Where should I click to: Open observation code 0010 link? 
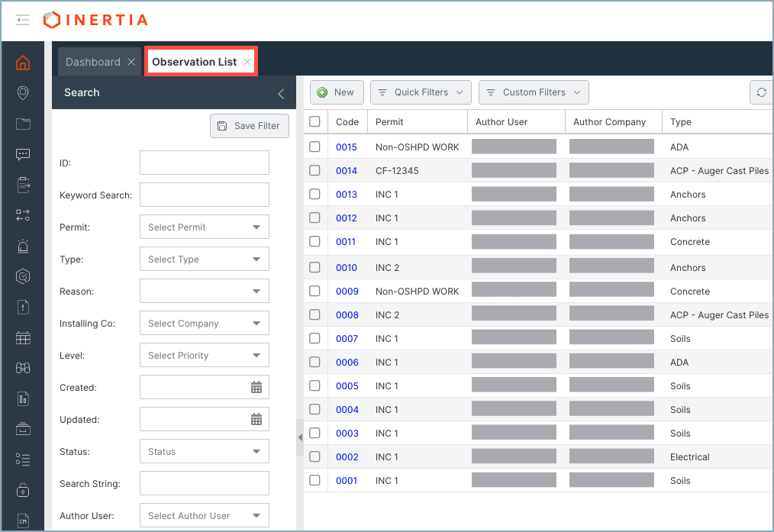point(347,267)
